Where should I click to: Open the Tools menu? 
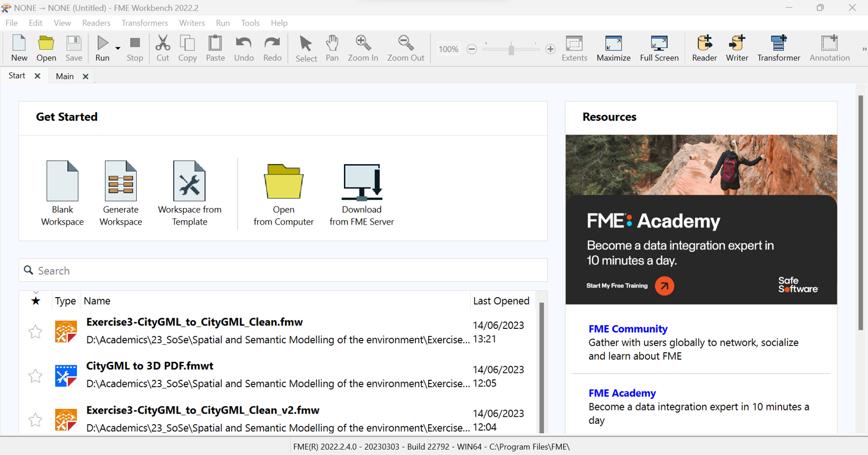[250, 23]
